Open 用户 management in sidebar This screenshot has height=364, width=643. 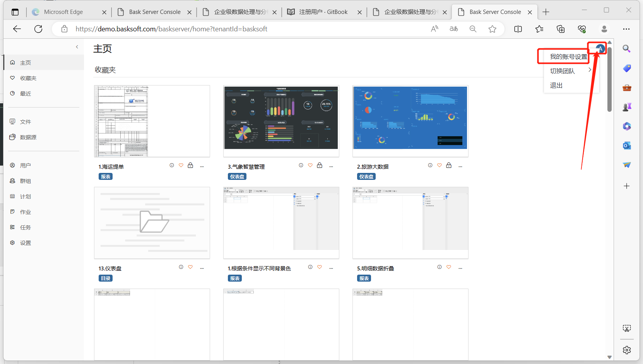click(44, 165)
